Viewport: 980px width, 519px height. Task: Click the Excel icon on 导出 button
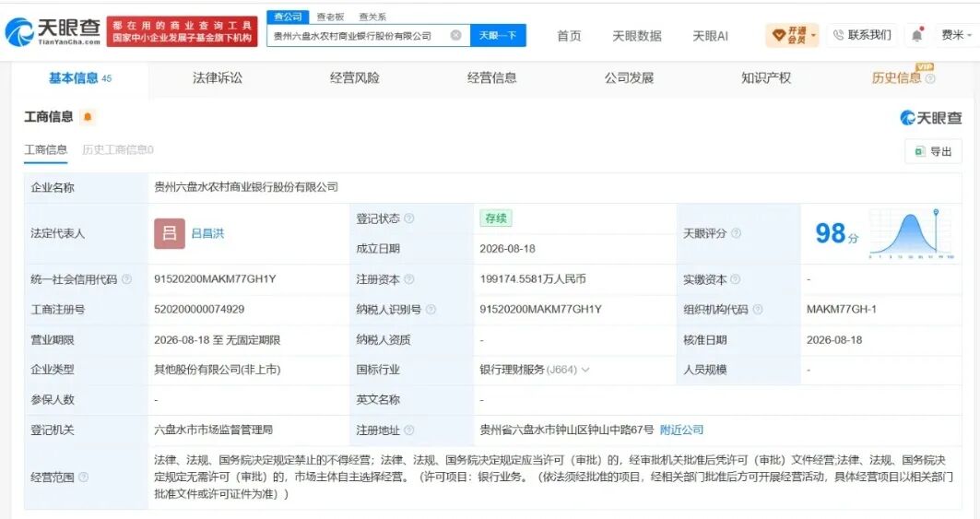pyautogui.click(x=919, y=151)
